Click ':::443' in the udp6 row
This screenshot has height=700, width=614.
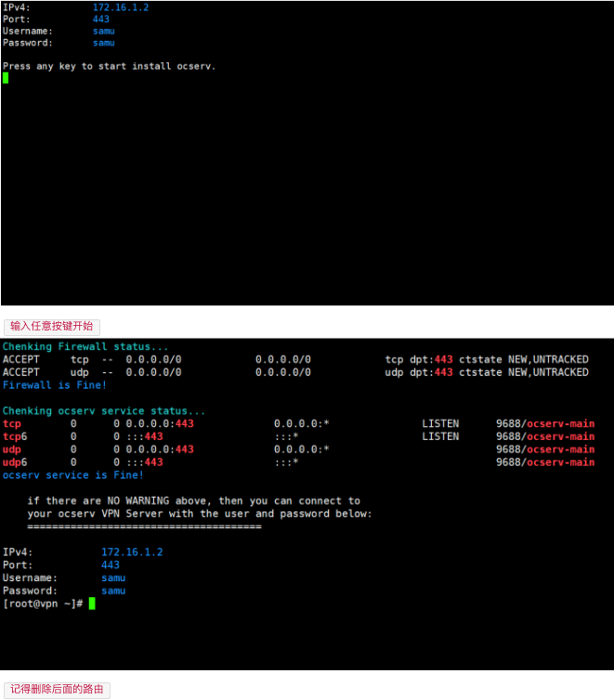pos(144,462)
